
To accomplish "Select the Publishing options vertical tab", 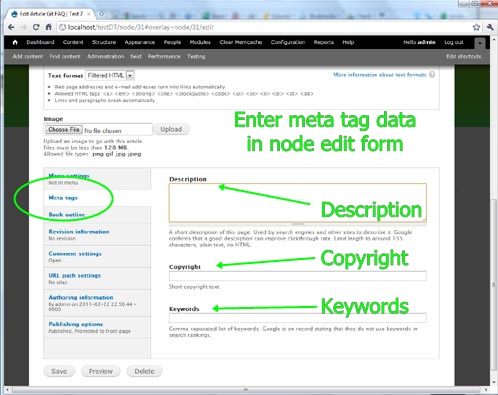I will pyautogui.click(x=97, y=327).
